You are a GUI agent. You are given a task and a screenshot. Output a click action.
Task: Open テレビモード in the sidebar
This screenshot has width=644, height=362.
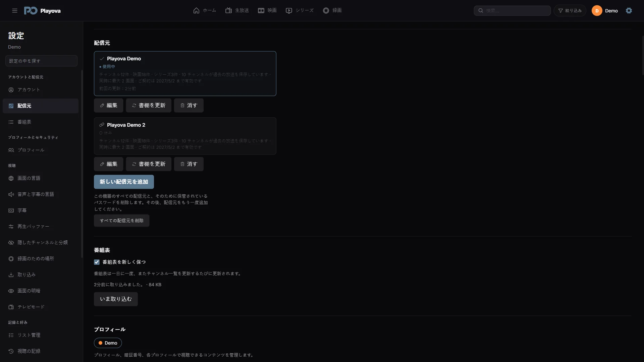pos(41,307)
